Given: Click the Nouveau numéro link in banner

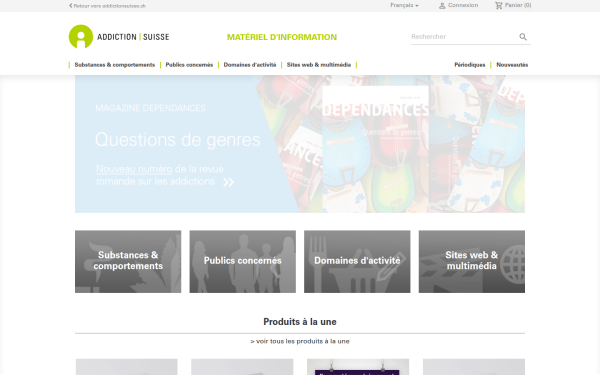Looking at the screenshot, I should coord(134,169).
